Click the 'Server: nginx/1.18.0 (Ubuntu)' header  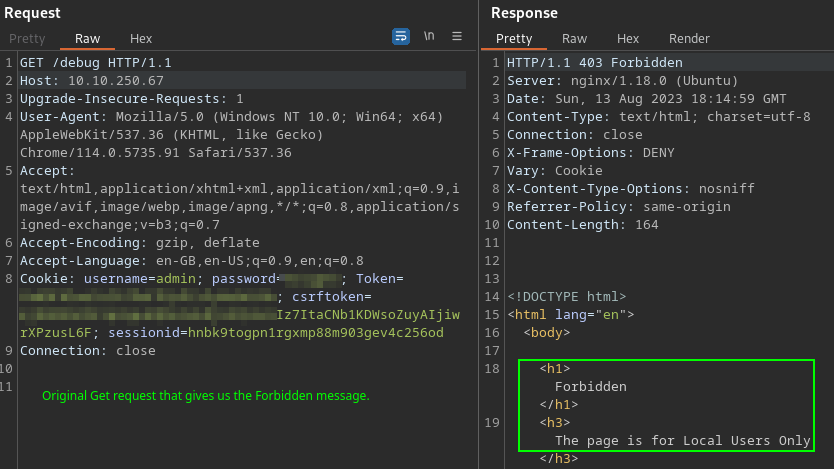click(622, 81)
